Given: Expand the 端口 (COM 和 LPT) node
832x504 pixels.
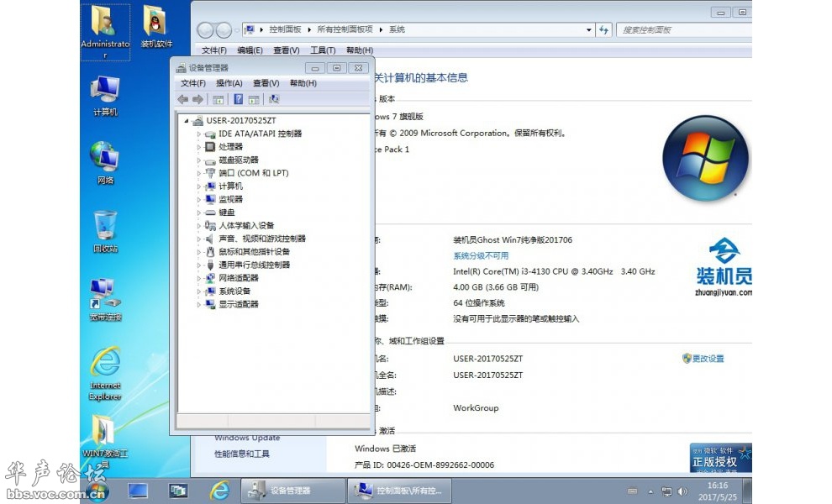Looking at the screenshot, I should (x=199, y=174).
